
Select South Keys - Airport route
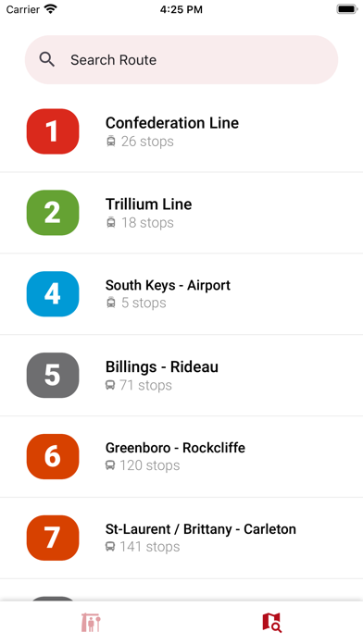coord(181,294)
